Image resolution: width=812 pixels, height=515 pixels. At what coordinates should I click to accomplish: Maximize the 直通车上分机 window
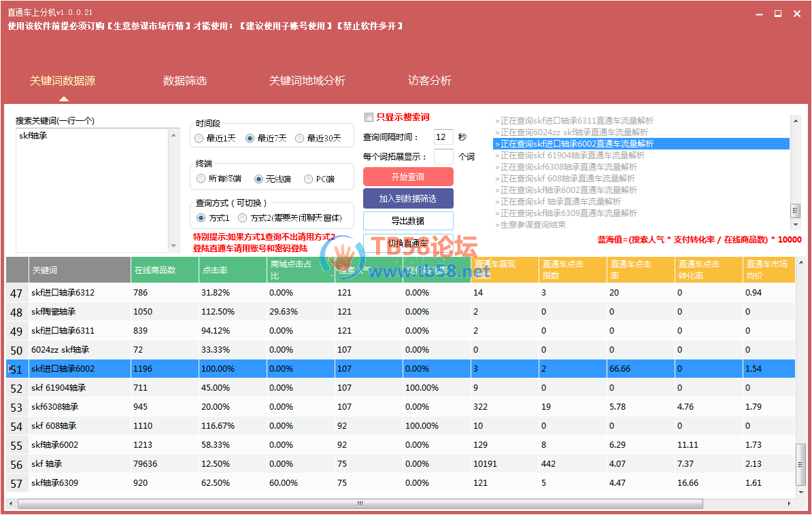778,14
